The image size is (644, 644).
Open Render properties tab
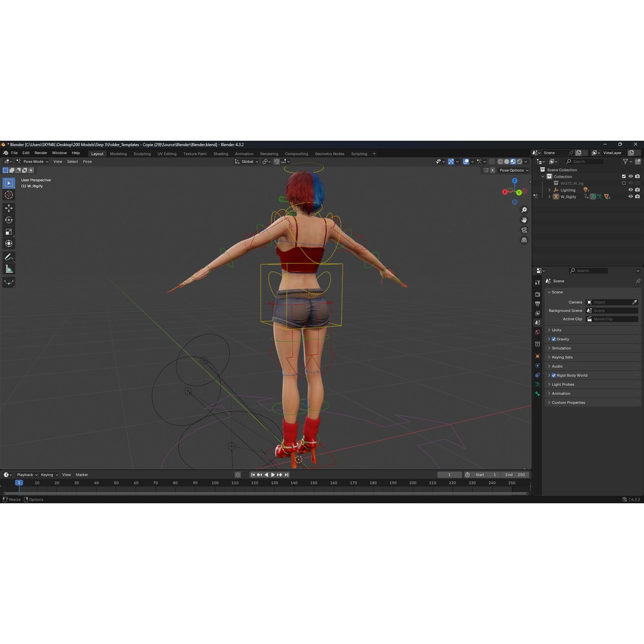click(537, 294)
